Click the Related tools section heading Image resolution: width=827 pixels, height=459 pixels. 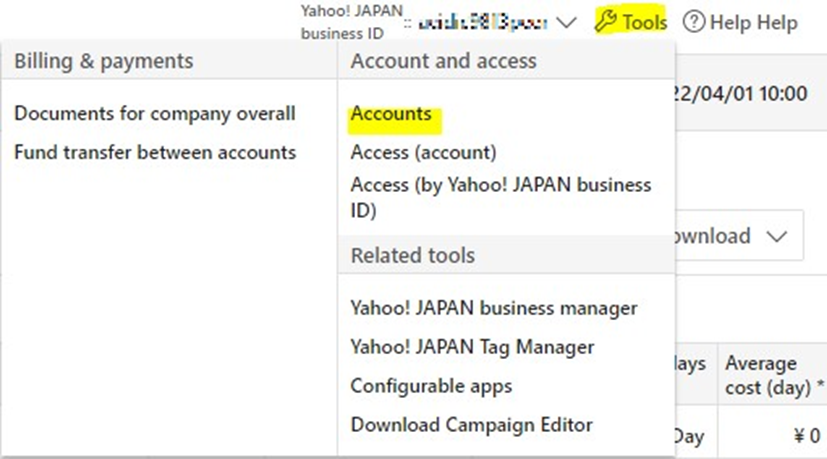pos(412,255)
